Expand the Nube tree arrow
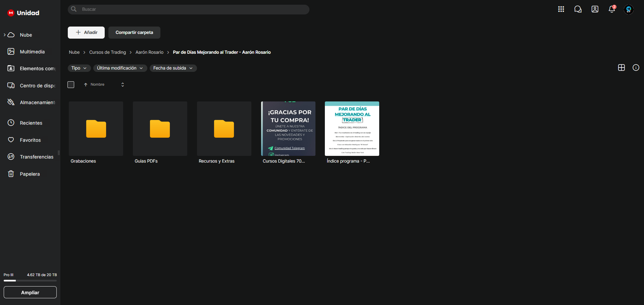644x305 pixels. pyautogui.click(x=4, y=35)
